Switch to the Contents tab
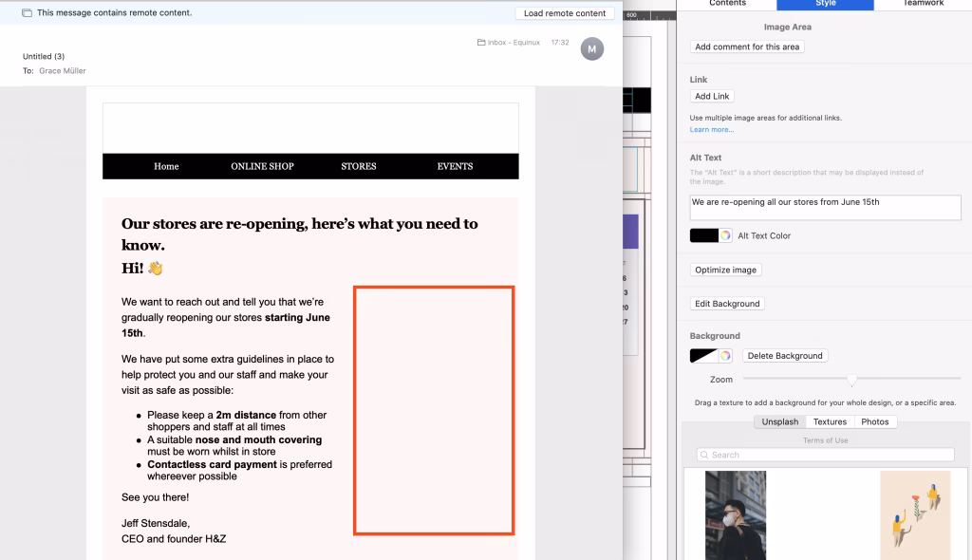 point(728,4)
